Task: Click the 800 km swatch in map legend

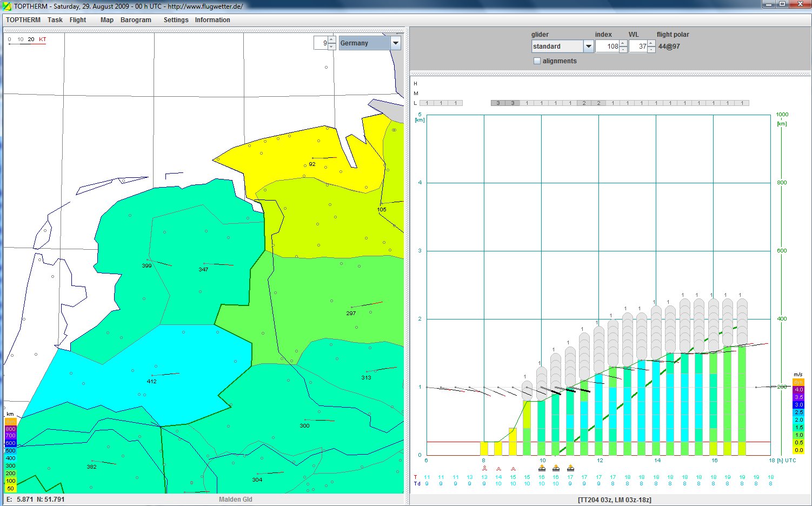Action: coord(11,429)
